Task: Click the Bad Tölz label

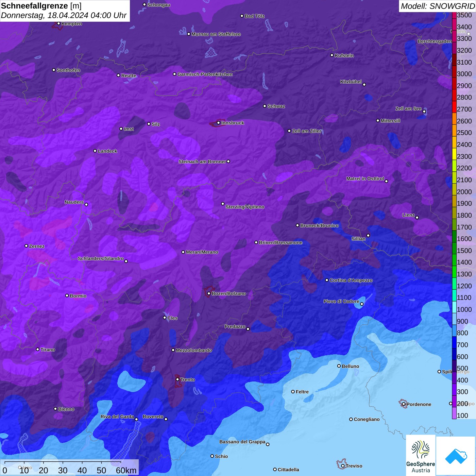Action: [255, 16]
